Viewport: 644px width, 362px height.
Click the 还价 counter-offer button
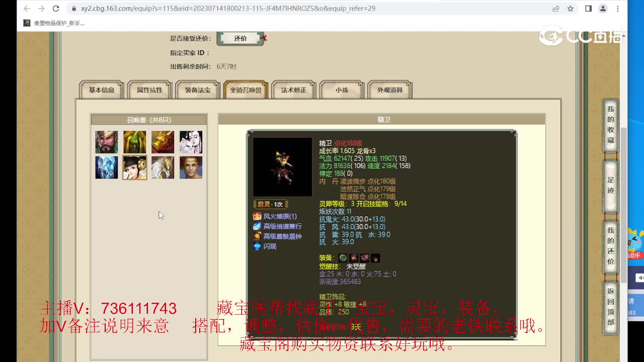[x=241, y=38]
